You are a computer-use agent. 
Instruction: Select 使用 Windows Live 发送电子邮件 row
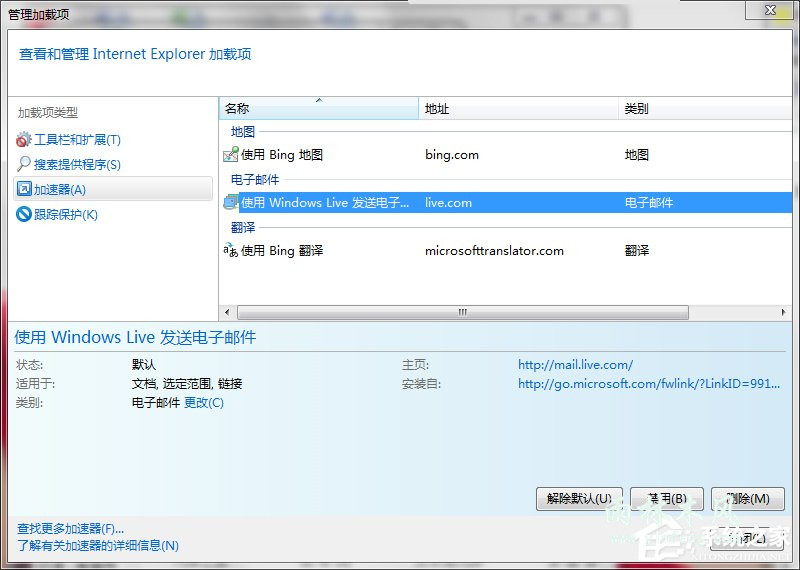click(x=506, y=203)
